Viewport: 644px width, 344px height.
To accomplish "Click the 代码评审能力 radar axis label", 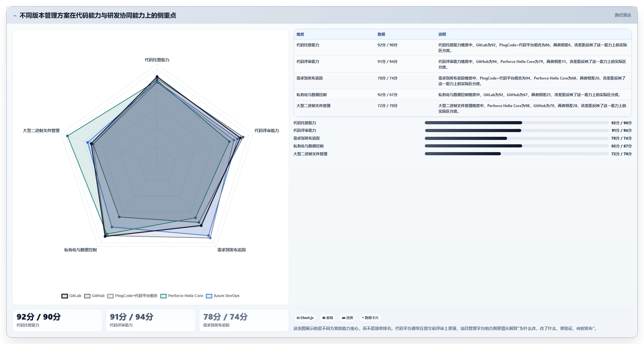I will click(267, 131).
